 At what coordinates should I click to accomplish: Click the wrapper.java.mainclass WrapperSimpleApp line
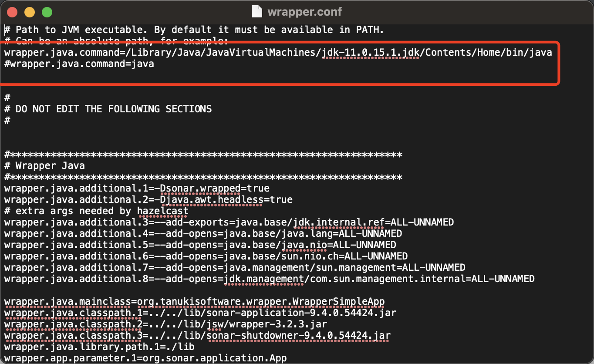[194, 301]
